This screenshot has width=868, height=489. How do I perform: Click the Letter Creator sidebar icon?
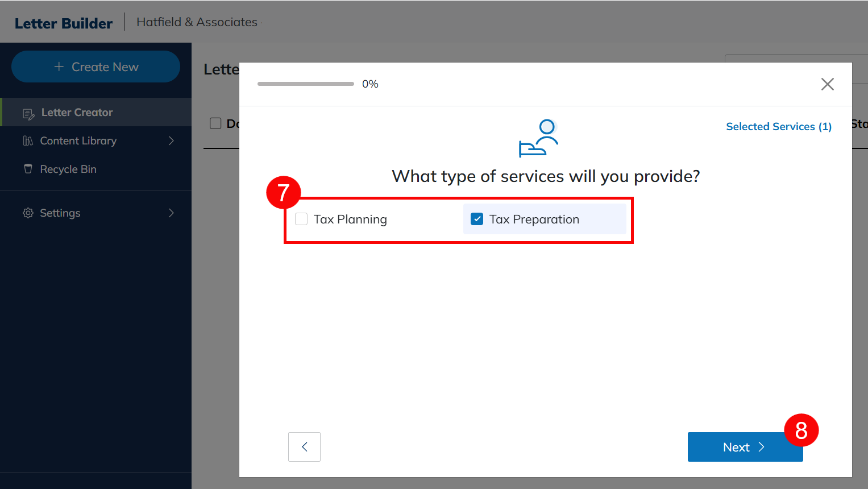[x=28, y=113]
